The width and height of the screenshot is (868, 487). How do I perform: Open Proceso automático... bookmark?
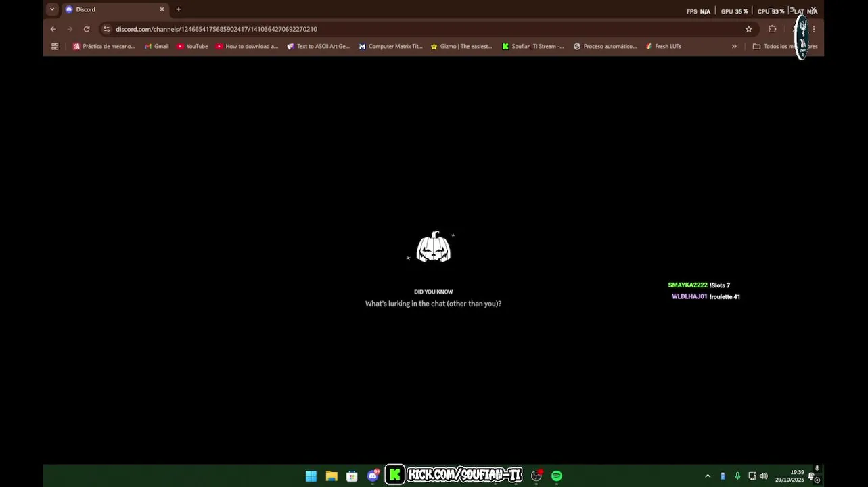[605, 47]
